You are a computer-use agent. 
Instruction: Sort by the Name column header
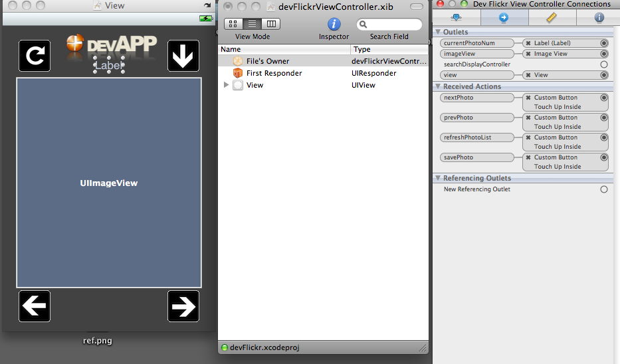tap(284, 49)
